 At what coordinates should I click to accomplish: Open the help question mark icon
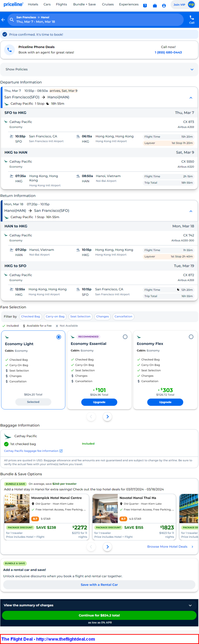[x=145, y=6]
